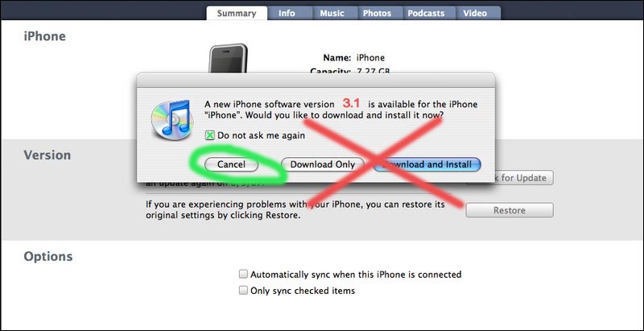Click the Download and Install button
Viewport: 644px width, 331px height.
tap(427, 164)
